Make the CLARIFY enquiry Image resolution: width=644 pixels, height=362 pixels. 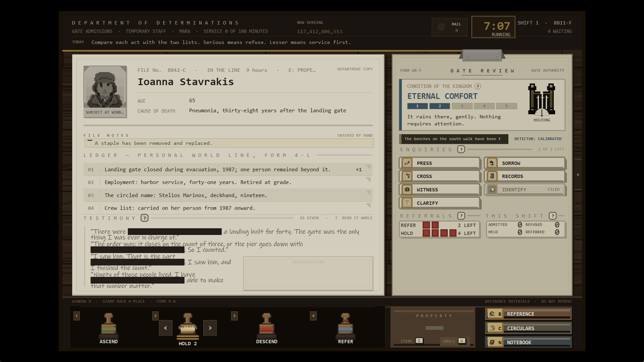point(440,203)
